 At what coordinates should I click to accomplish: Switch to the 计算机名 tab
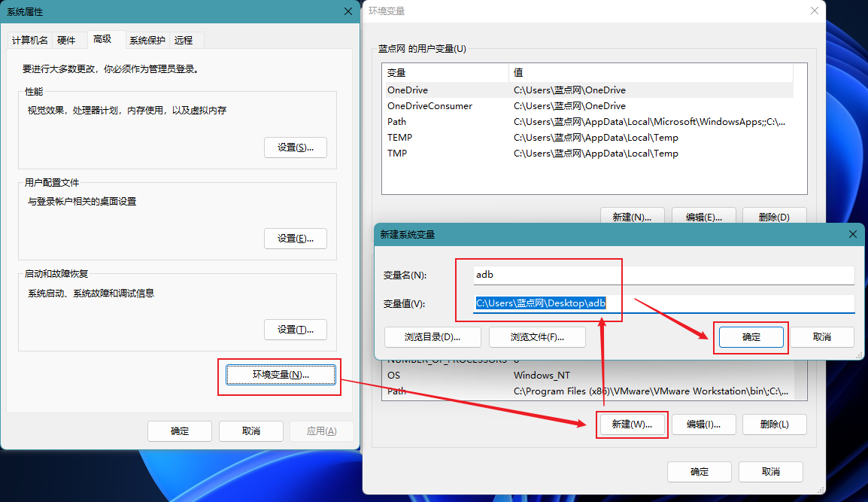pos(30,40)
